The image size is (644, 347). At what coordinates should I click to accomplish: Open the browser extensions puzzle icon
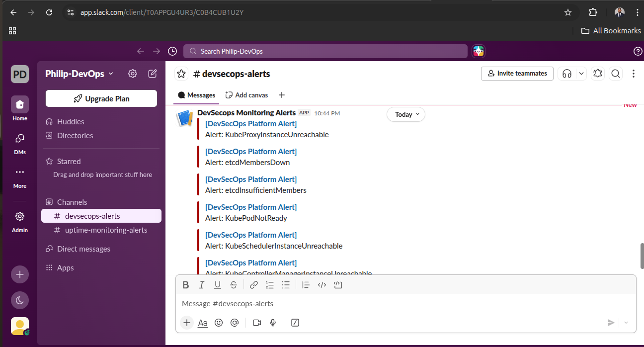[x=593, y=12]
